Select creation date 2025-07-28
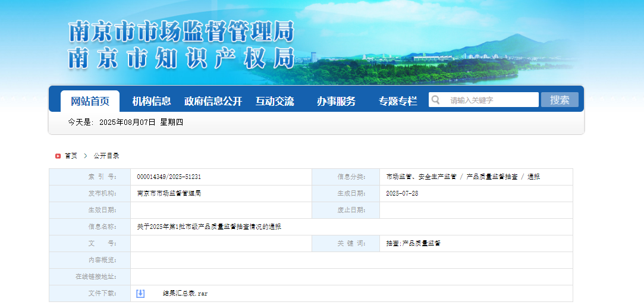This screenshot has width=644, height=308. pos(402,193)
